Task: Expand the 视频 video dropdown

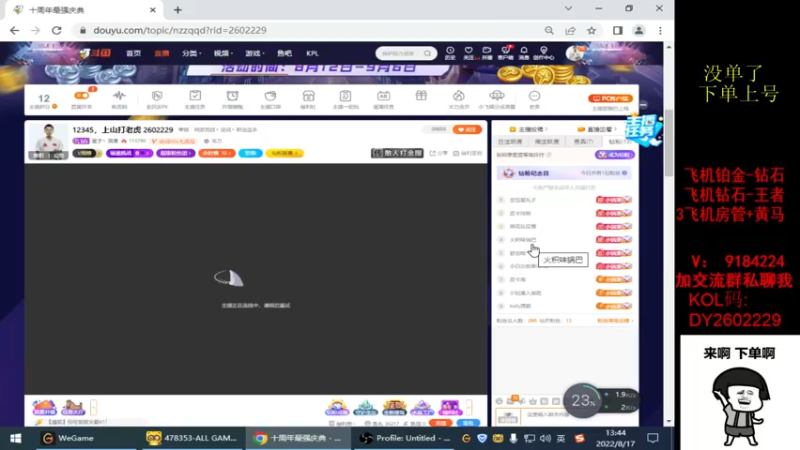Action: point(223,53)
